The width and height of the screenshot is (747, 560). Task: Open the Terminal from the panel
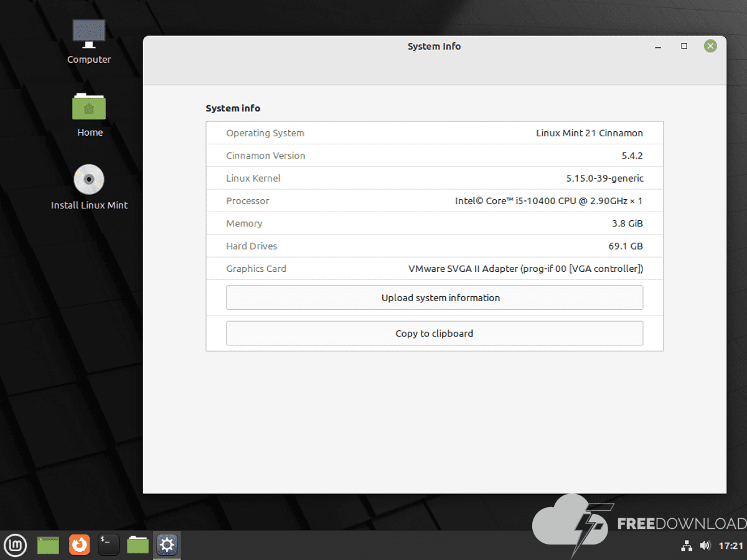point(108,546)
